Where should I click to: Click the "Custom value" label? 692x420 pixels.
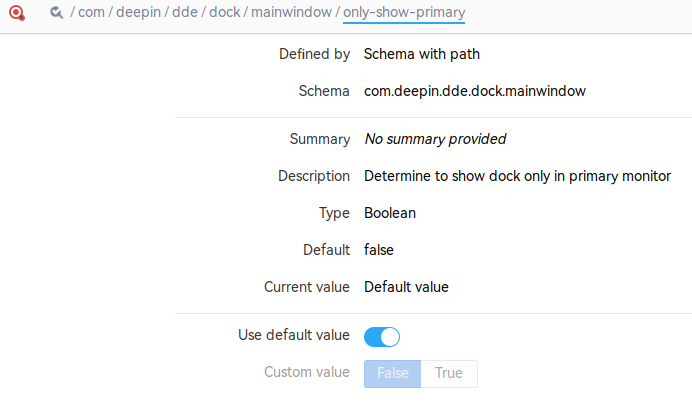[x=307, y=372]
